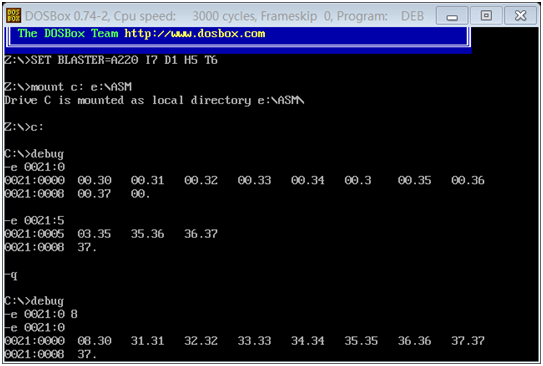
Task: Click the value '00.33'
Action: (254, 180)
